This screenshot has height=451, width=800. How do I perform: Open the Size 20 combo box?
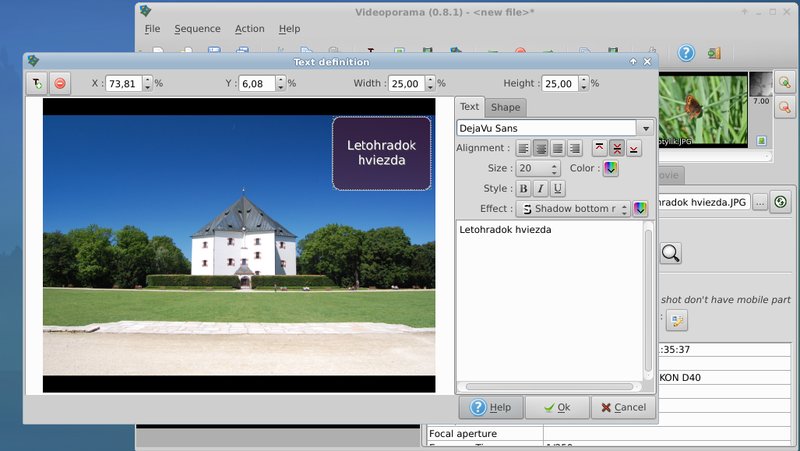538,168
